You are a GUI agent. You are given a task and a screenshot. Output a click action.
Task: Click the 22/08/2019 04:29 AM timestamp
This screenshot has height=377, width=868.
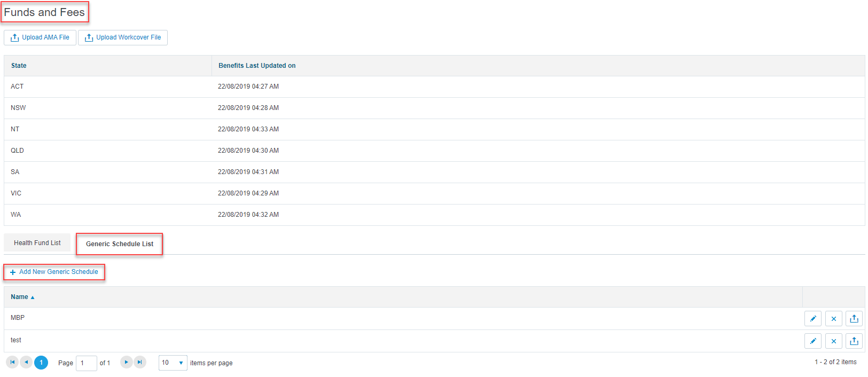248,193
